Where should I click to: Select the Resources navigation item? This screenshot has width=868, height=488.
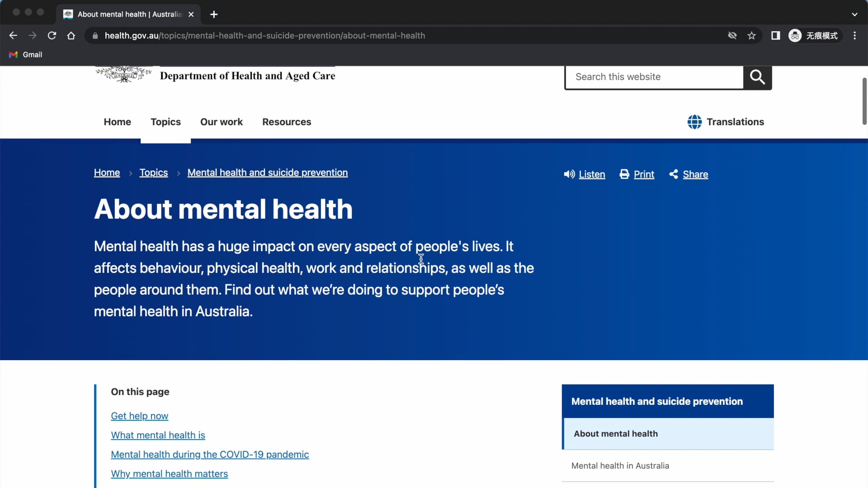pos(287,122)
